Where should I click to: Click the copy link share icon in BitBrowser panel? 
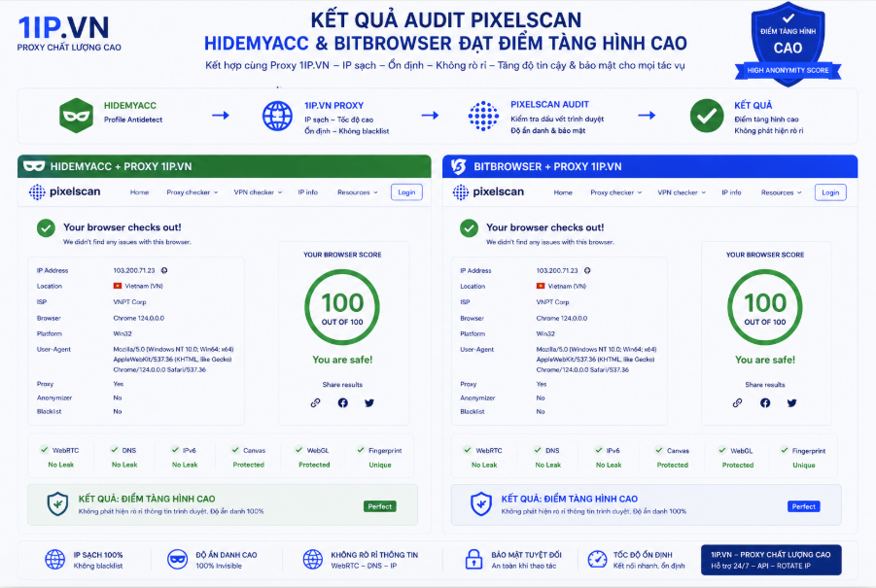click(x=737, y=402)
